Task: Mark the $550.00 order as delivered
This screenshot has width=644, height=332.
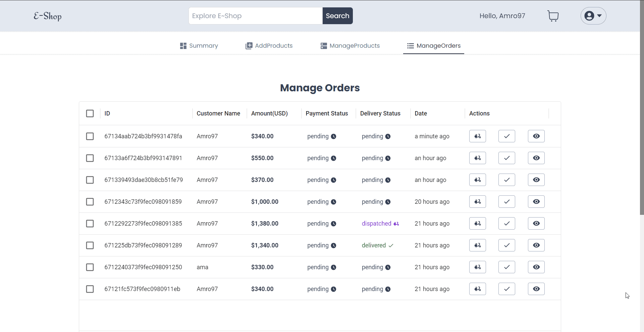Action: tap(506, 158)
